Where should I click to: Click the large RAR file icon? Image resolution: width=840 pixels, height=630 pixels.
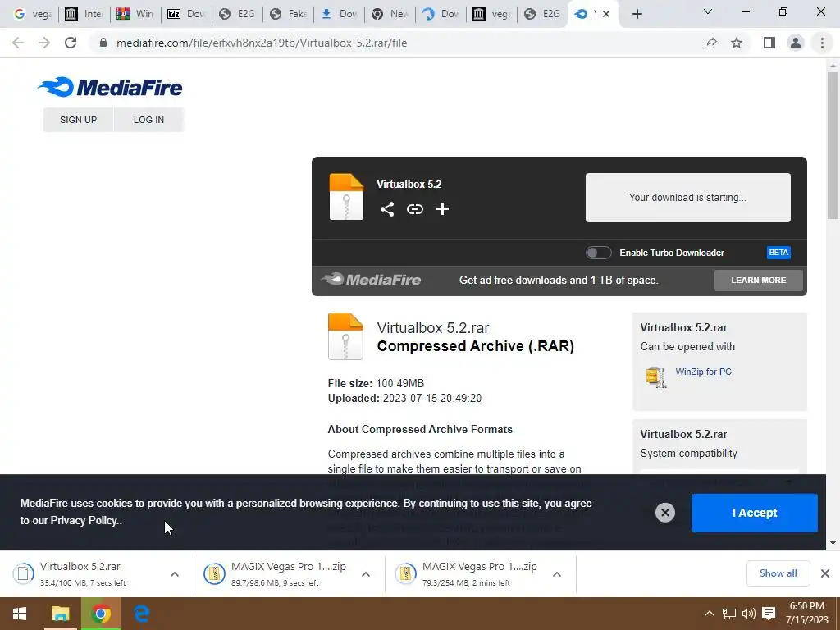pos(345,336)
